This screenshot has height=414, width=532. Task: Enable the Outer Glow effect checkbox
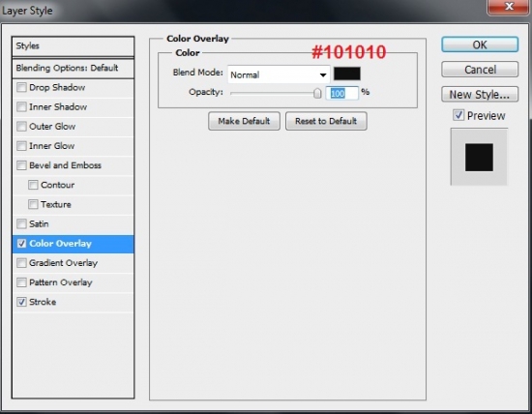pos(21,127)
